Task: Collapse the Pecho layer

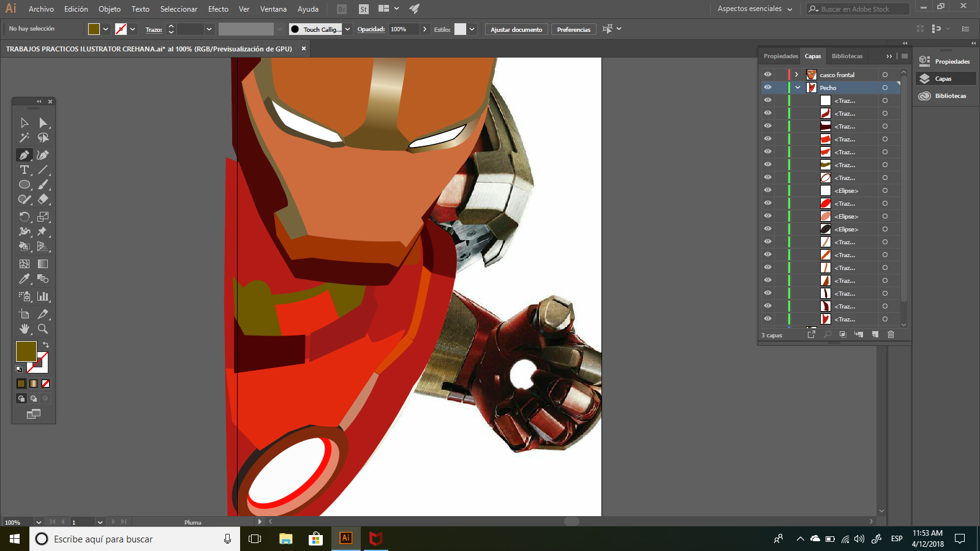Action: (x=797, y=88)
